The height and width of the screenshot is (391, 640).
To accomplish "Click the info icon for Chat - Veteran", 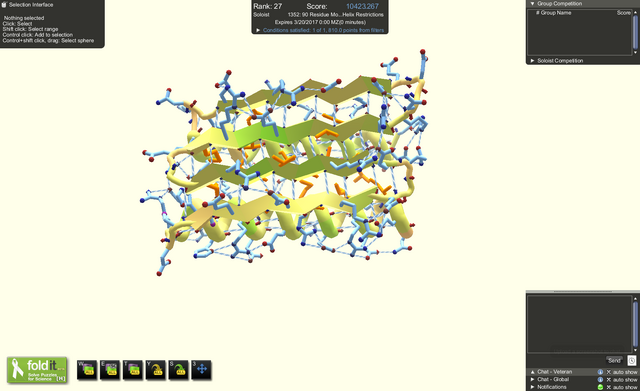I will coord(600,372).
